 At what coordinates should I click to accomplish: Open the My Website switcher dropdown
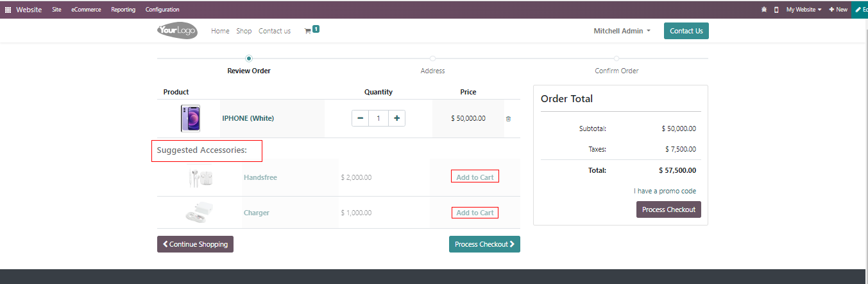point(803,10)
